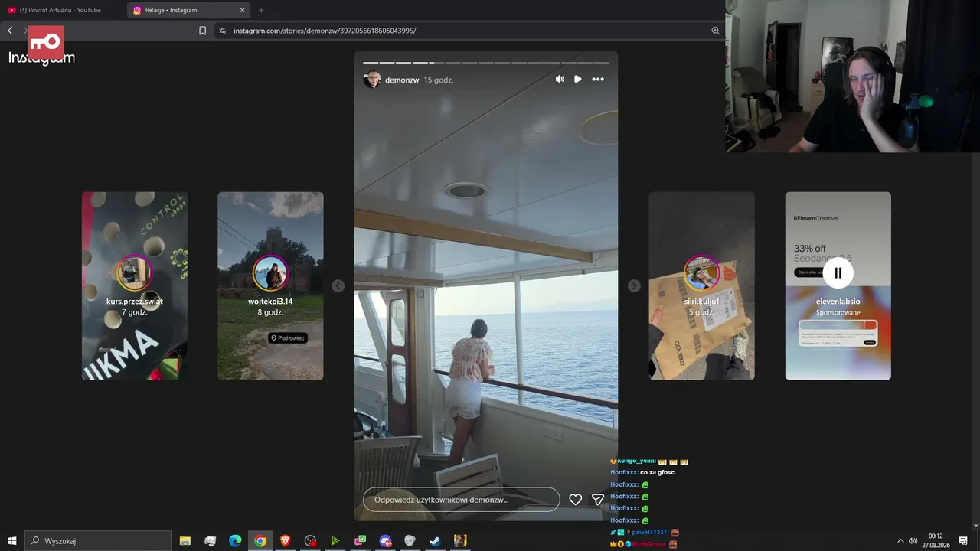Open Steam from the taskbar
Viewport: 980px width, 551px height.
pos(434,541)
